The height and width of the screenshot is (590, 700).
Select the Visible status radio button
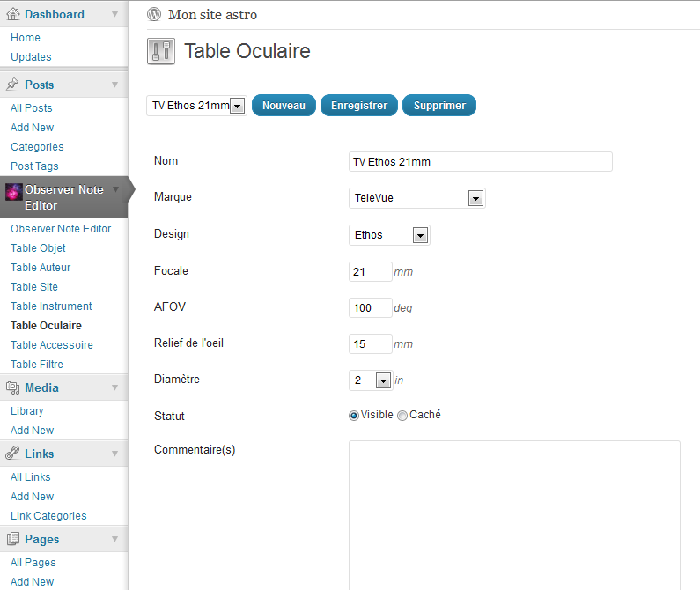coord(354,416)
